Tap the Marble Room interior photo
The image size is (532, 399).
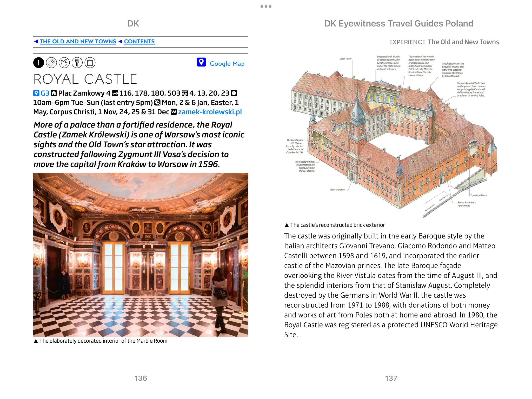pyautogui.click(x=141, y=255)
